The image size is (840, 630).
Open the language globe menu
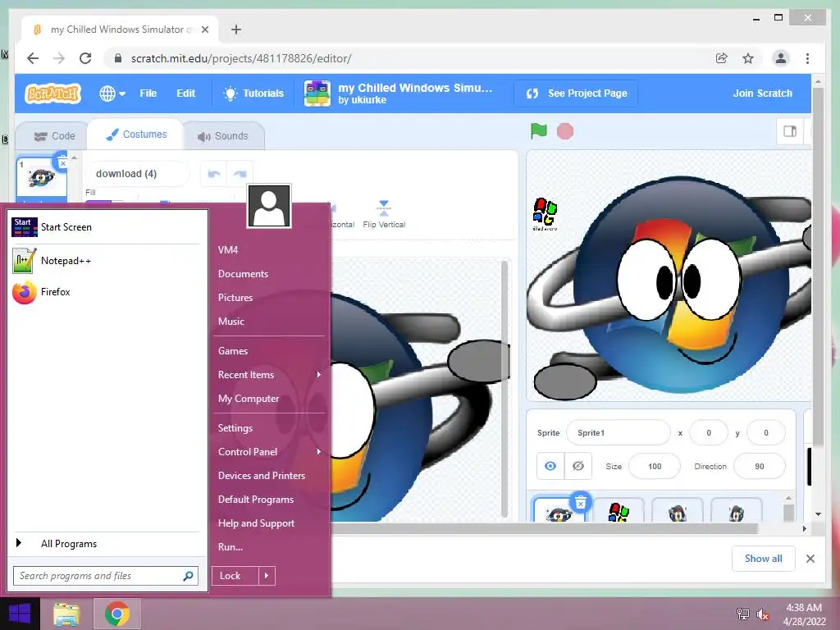pyautogui.click(x=112, y=94)
